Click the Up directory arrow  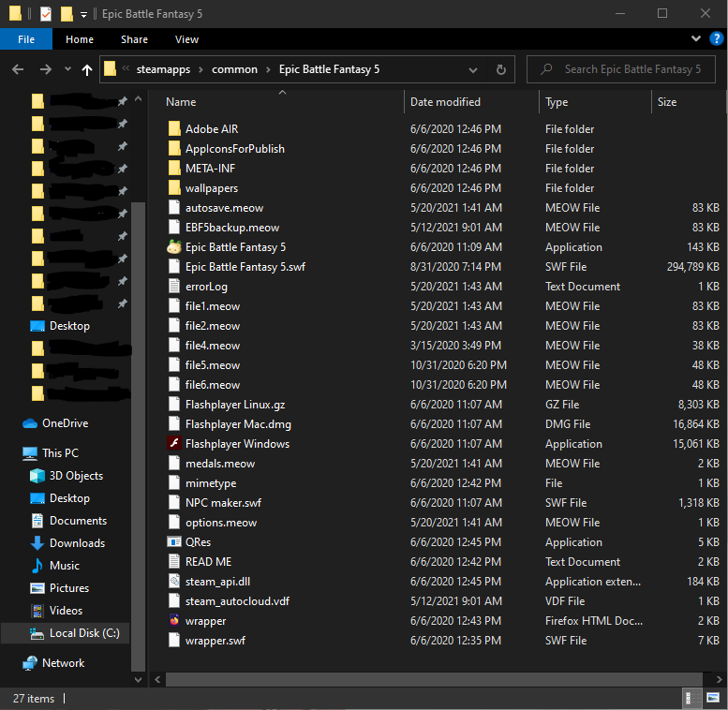(x=87, y=69)
